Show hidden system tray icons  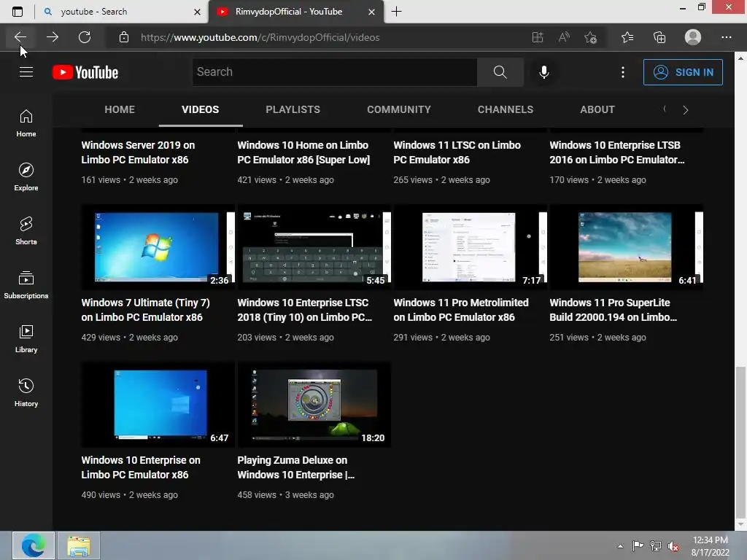[x=620, y=546]
